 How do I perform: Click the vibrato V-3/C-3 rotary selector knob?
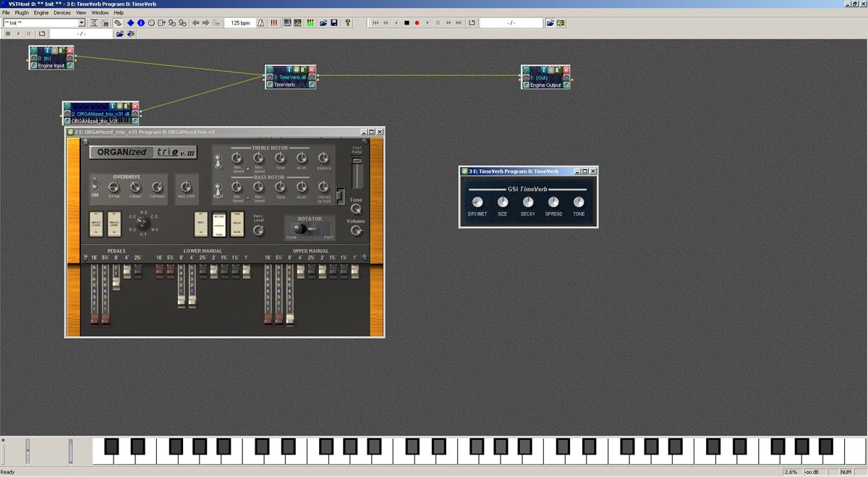click(x=142, y=223)
